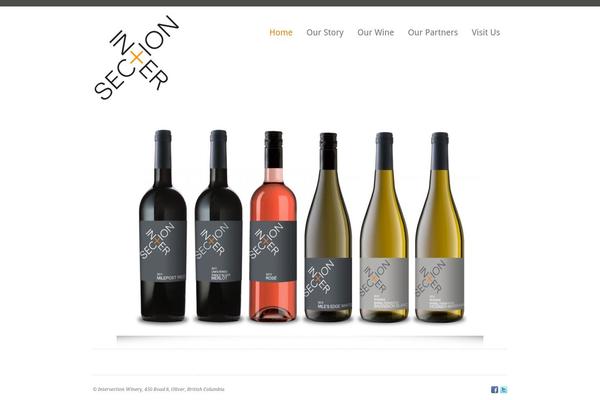Open the Twitter bird icon in footer
The image size is (600, 400).
coord(504,389)
